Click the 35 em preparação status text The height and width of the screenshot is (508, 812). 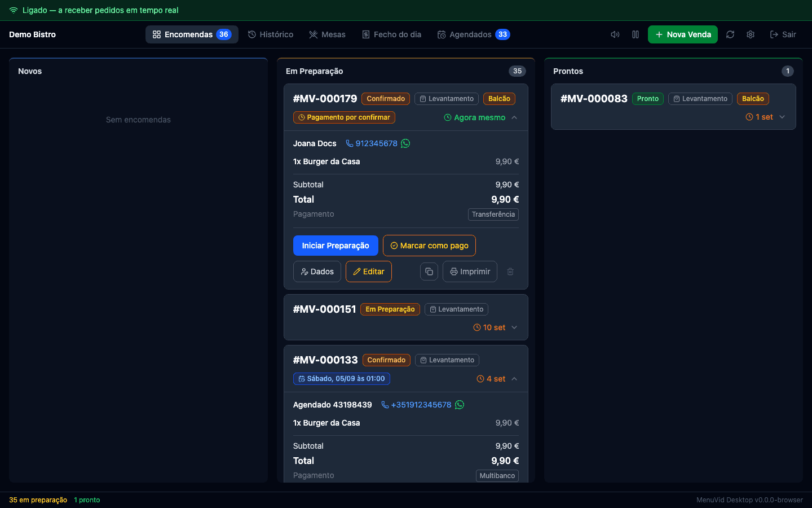coord(38,500)
